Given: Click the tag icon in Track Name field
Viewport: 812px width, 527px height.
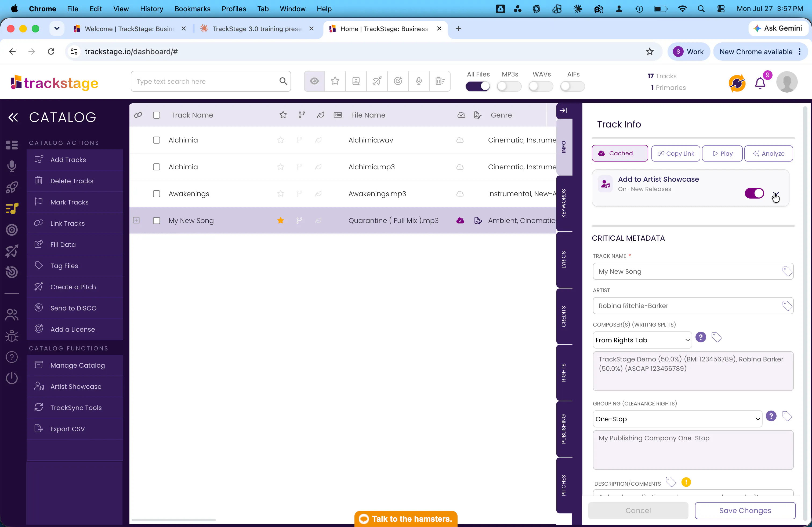Looking at the screenshot, I should (x=787, y=272).
